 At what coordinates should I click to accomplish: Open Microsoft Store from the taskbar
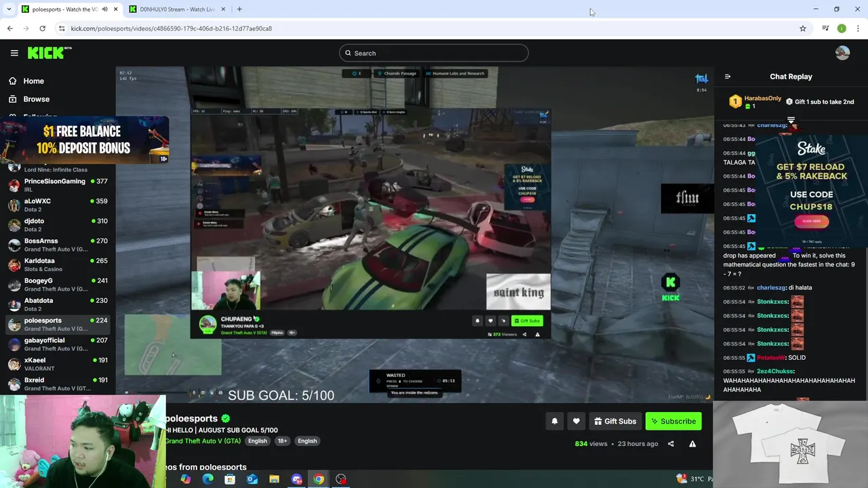[x=230, y=479]
